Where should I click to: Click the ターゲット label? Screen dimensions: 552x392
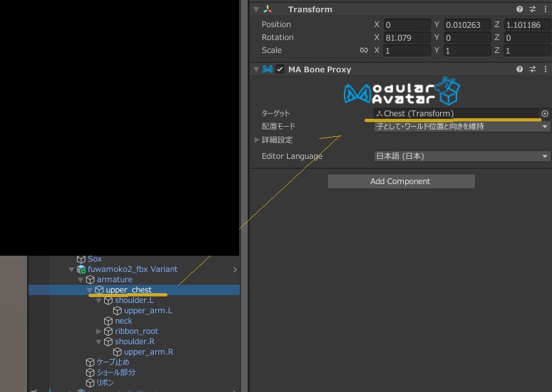(275, 113)
